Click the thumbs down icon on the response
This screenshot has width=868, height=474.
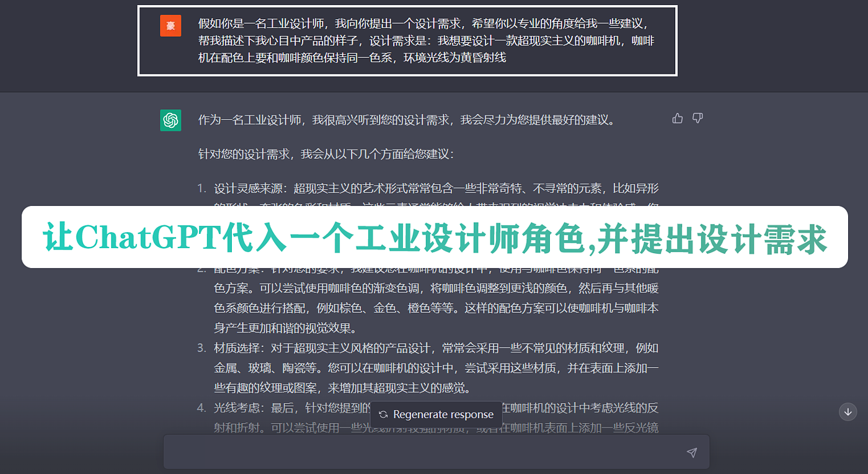pos(697,118)
